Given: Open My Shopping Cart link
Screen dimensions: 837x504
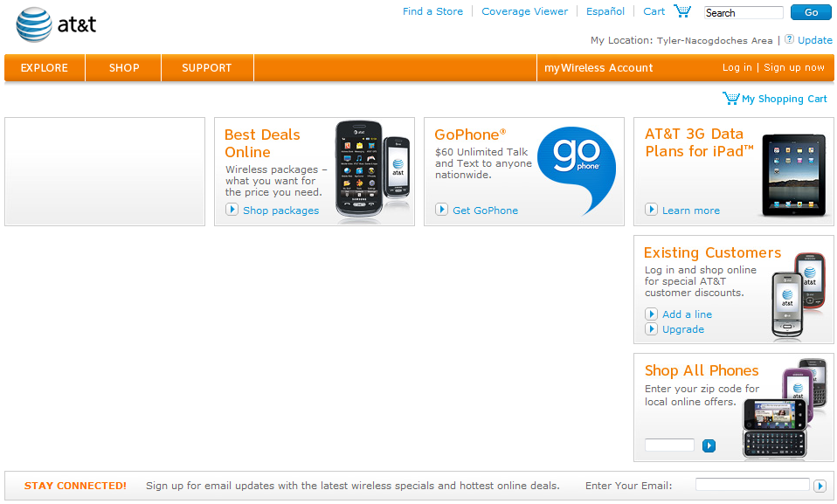Looking at the screenshot, I should click(785, 99).
